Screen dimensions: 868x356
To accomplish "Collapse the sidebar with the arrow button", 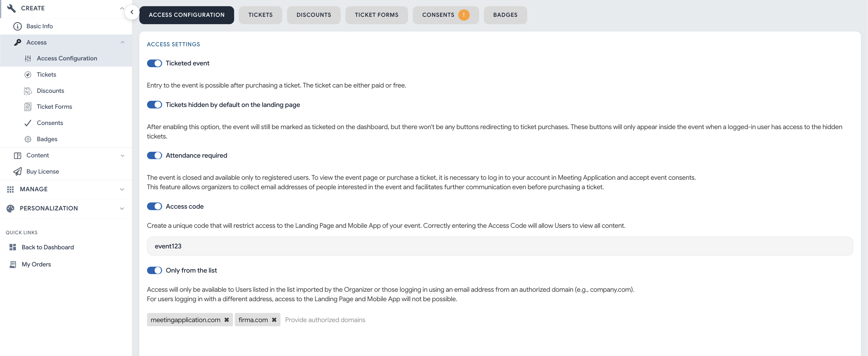I will click(132, 12).
